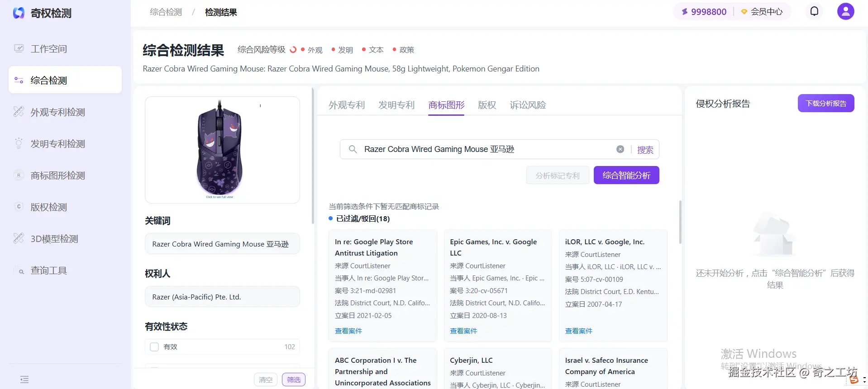Click 政策 risk indicator
This screenshot has width=868, height=389.
403,50
